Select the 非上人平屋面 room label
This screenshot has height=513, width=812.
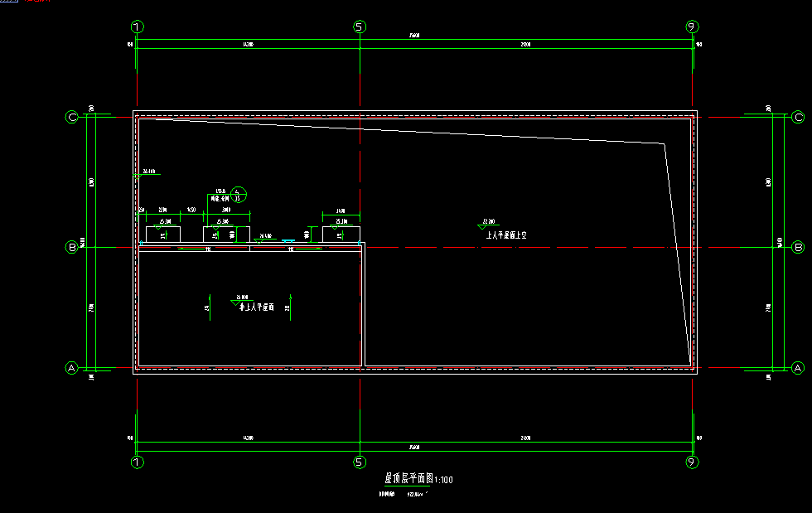pos(254,307)
